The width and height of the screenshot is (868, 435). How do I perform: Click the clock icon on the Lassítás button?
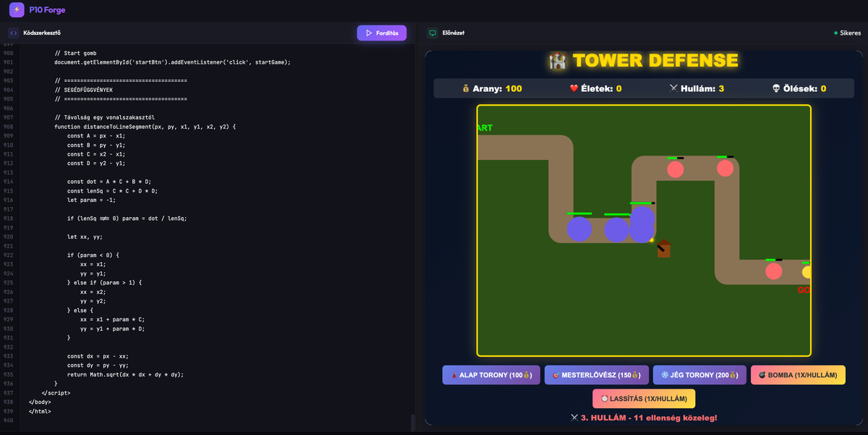tap(605, 399)
